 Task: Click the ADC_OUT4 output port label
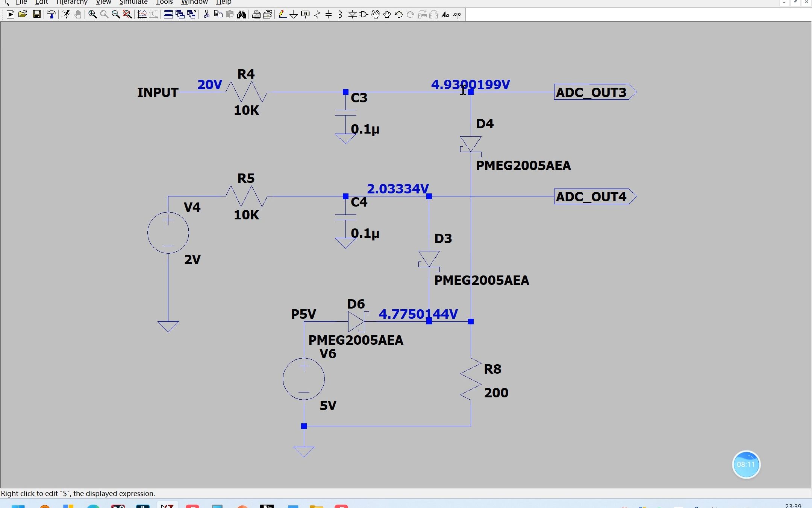(x=595, y=196)
